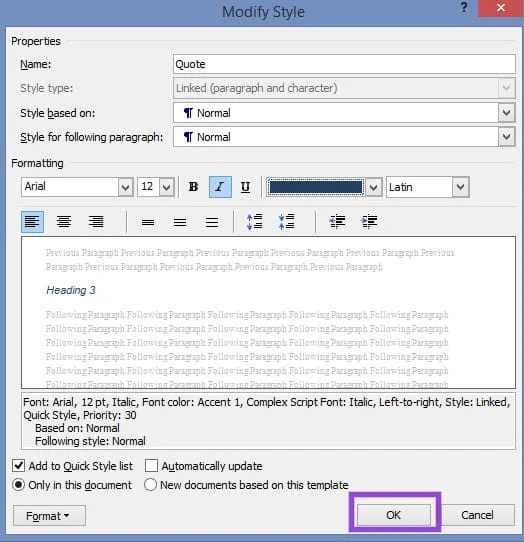
Task: Select New documents based on this template
Action: (151, 485)
